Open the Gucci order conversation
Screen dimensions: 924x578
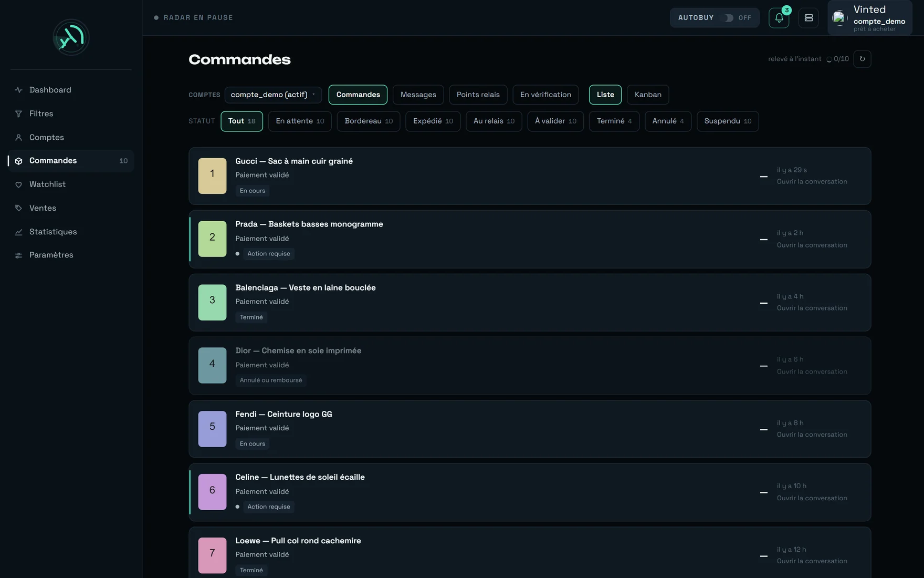812,182
